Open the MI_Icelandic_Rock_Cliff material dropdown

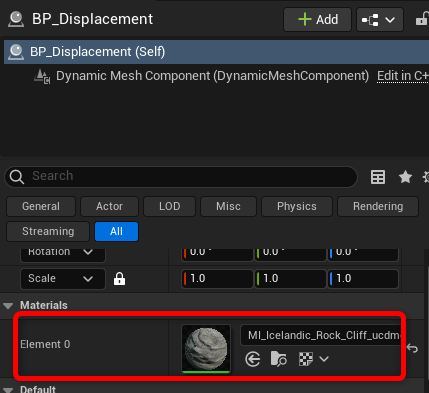pos(321,335)
